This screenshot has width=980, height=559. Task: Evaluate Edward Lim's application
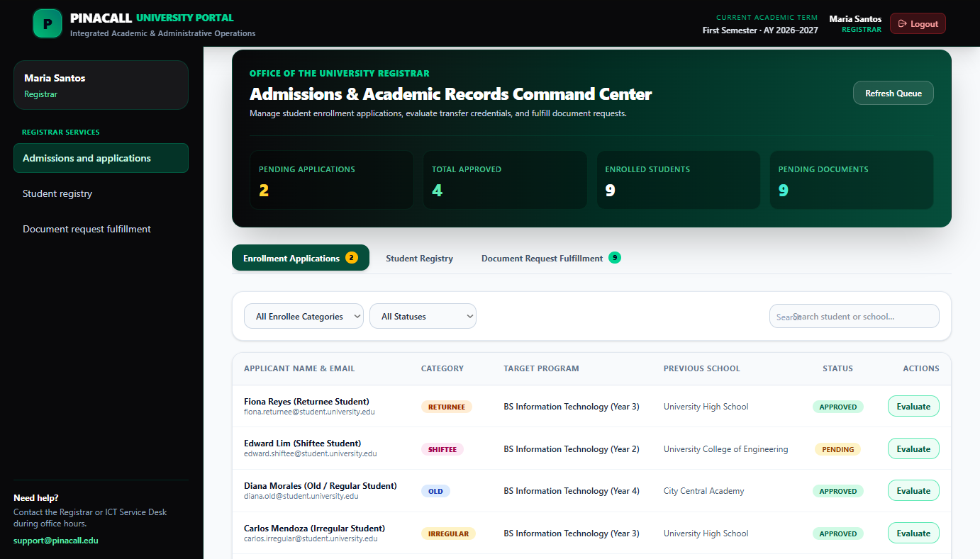tap(913, 448)
